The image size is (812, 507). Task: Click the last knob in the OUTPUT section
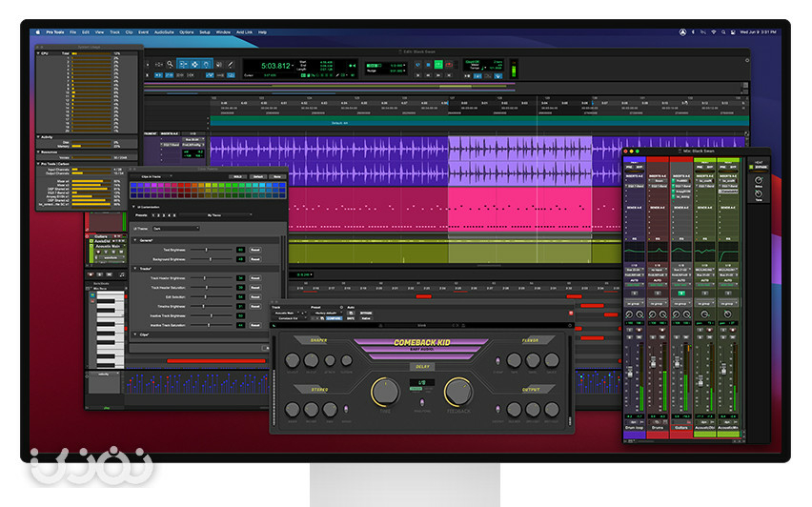pos(552,409)
